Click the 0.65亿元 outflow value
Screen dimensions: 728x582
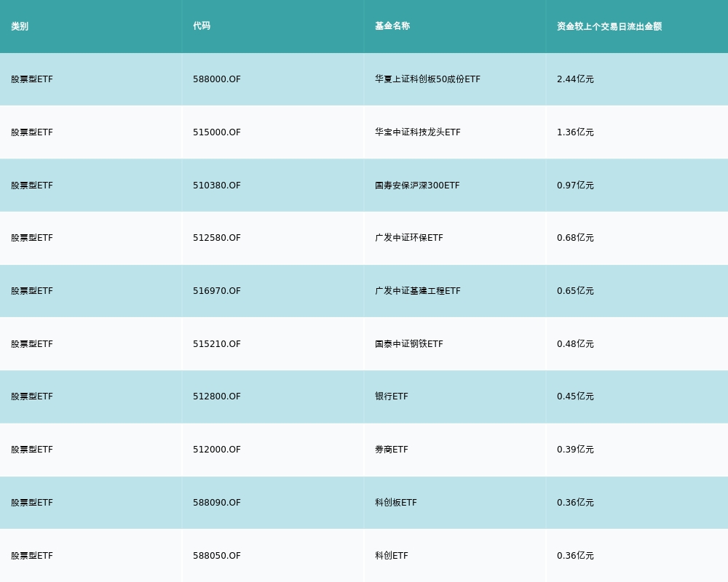(x=575, y=291)
